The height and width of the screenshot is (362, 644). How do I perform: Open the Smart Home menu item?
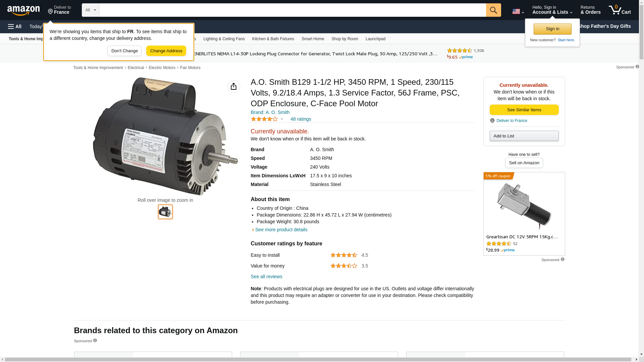pyautogui.click(x=313, y=39)
